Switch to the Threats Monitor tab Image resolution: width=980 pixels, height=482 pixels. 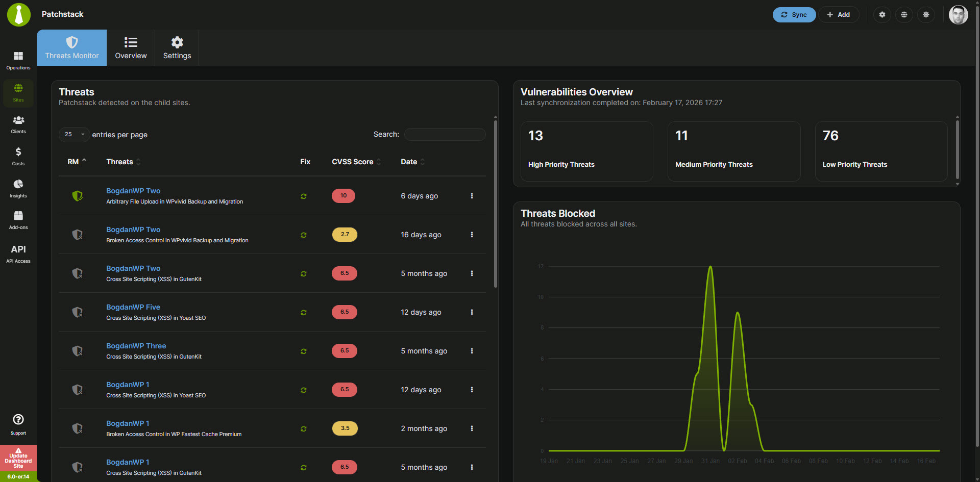(72, 48)
